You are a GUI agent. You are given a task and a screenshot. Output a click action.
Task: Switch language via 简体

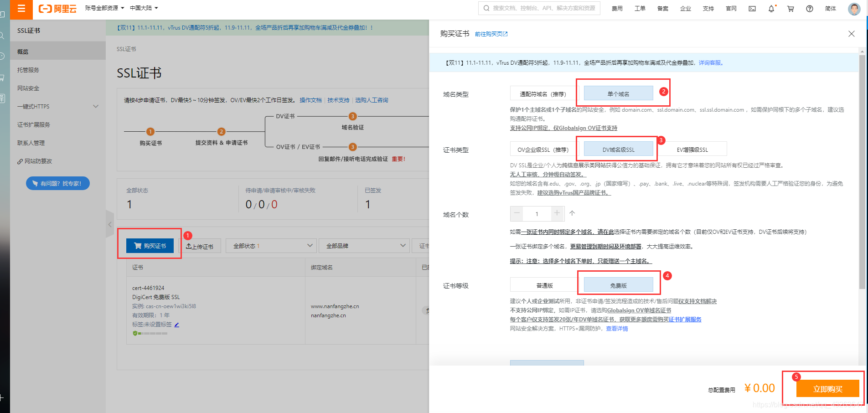tap(831, 9)
